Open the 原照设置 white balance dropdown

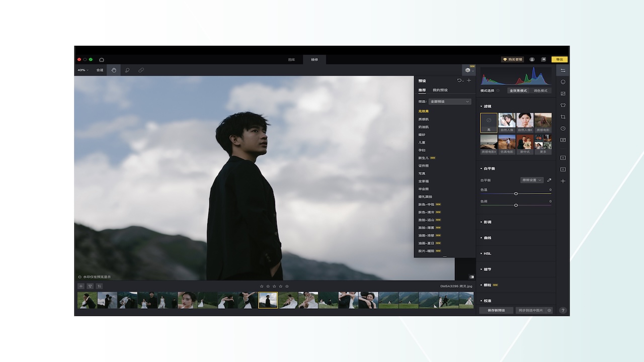[531, 180]
